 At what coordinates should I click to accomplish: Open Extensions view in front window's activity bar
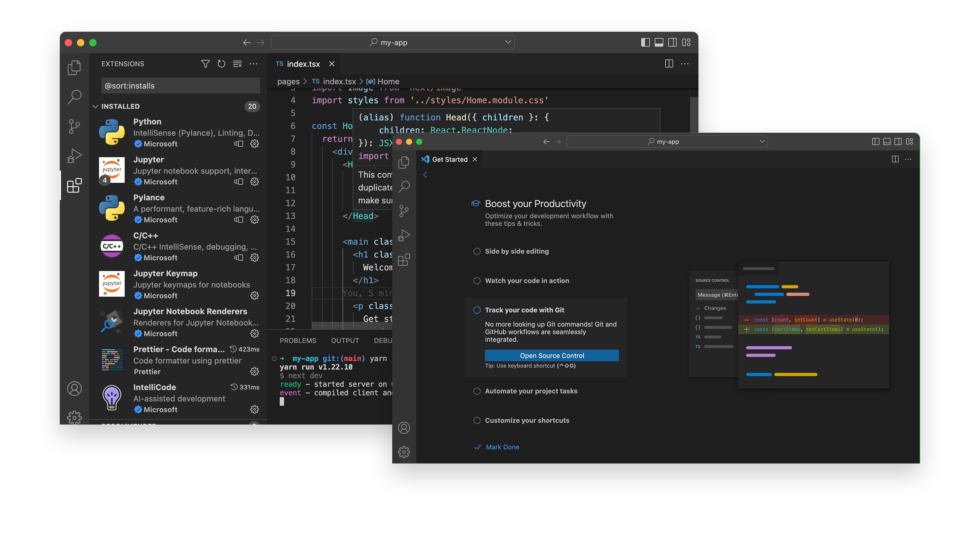404,259
